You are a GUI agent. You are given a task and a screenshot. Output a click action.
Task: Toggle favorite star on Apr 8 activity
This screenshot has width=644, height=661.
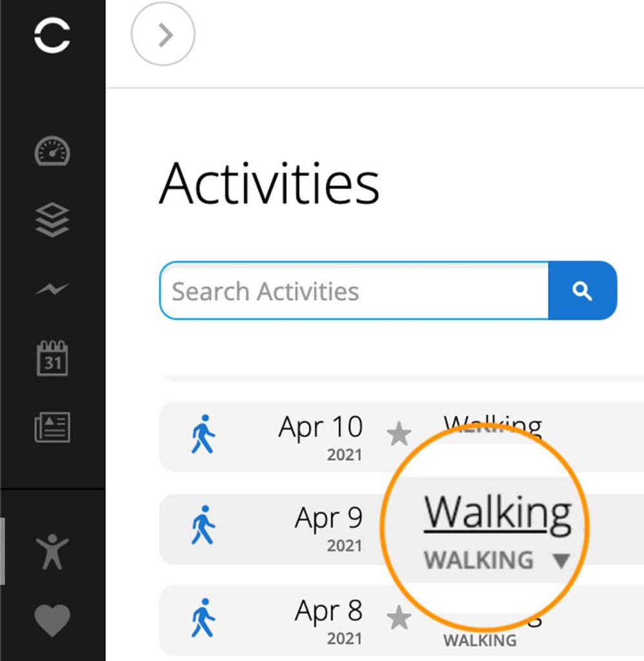point(399,619)
